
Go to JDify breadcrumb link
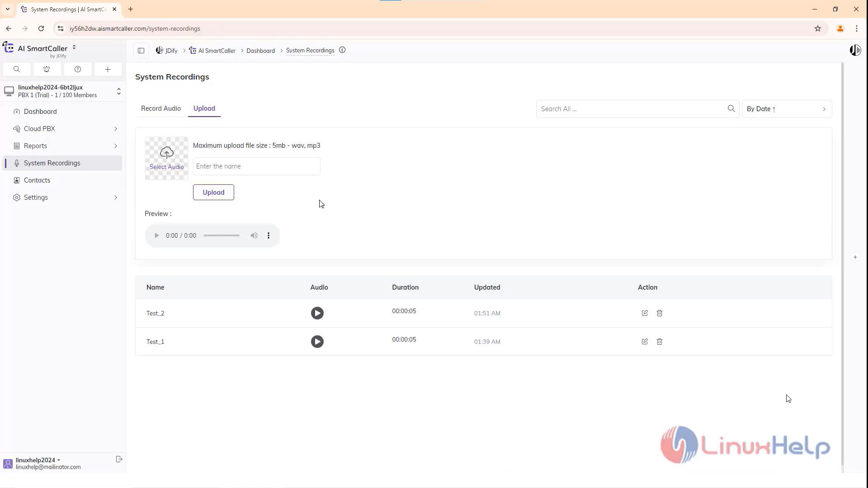(x=167, y=51)
